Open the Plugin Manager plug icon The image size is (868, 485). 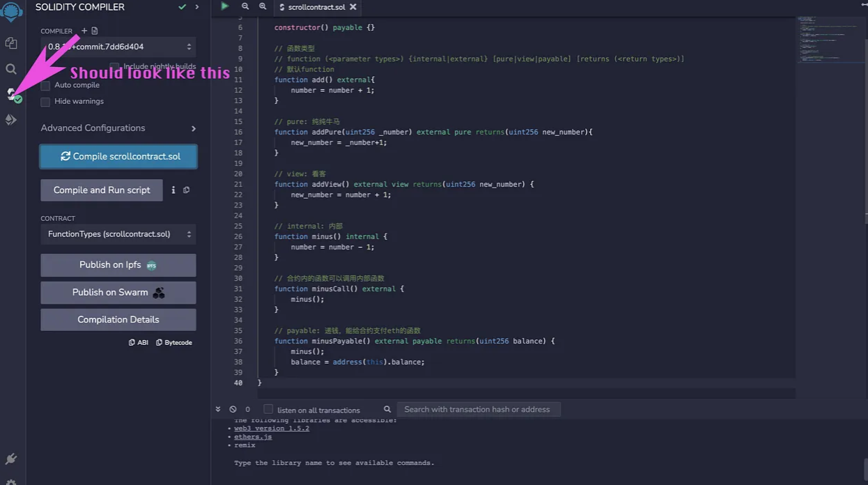click(x=11, y=459)
